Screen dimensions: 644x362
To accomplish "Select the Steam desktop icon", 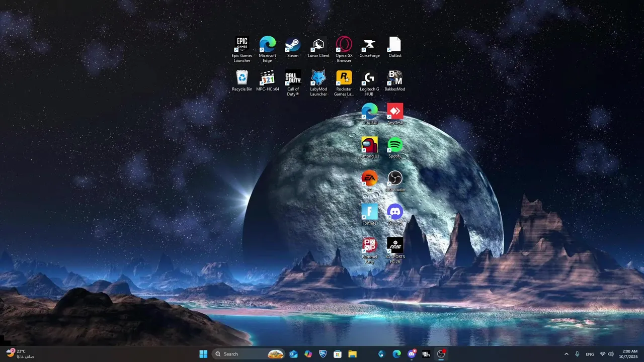I will [x=293, y=47].
